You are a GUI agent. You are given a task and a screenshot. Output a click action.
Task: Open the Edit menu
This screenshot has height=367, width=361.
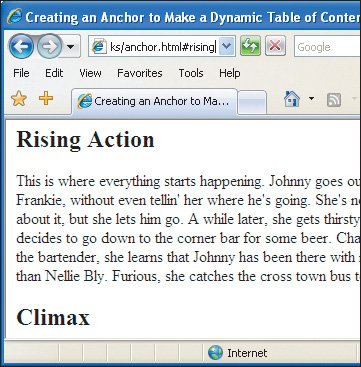point(54,73)
